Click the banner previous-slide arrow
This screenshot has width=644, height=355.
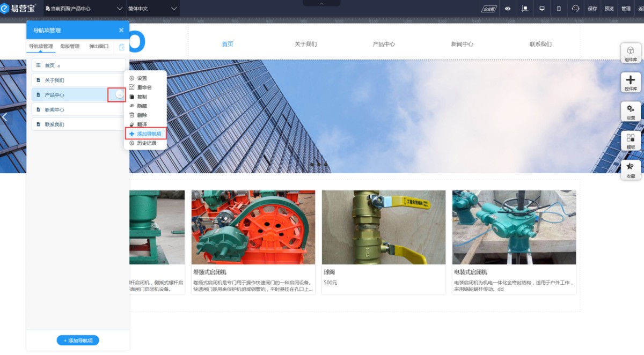(x=5, y=117)
